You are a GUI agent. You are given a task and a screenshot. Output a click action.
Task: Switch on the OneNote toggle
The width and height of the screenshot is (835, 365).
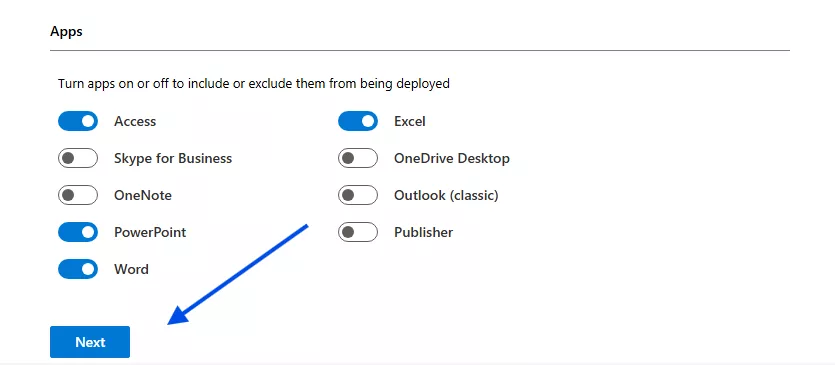pyautogui.click(x=78, y=195)
